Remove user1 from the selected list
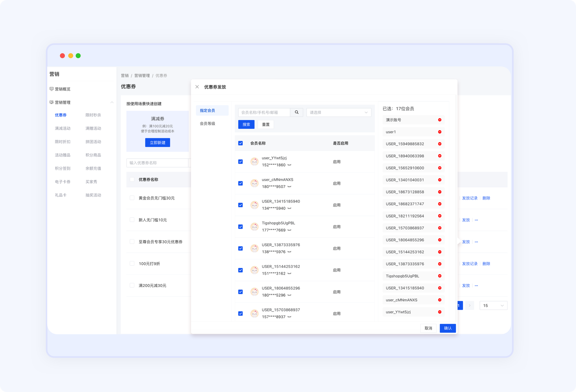576x392 pixels. [x=440, y=132]
